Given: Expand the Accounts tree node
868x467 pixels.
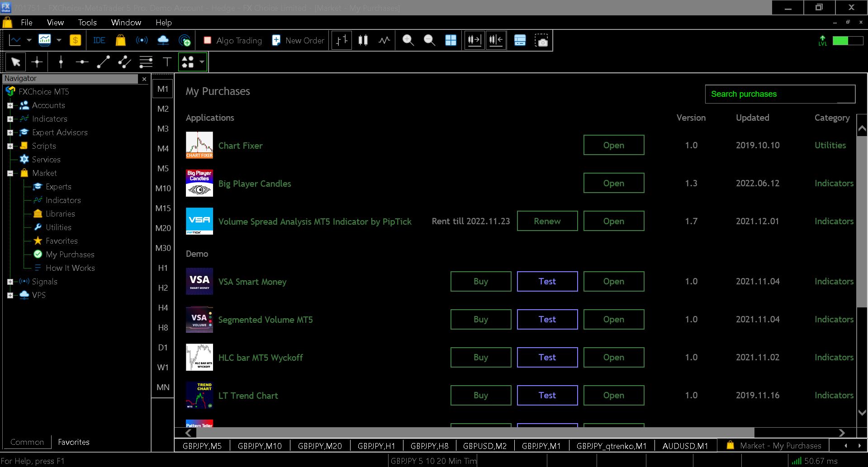Looking at the screenshot, I should point(10,105).
